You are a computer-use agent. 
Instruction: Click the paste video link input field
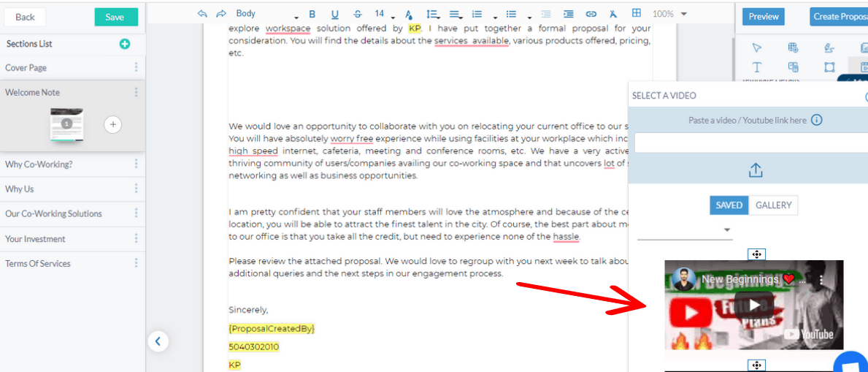751,143
